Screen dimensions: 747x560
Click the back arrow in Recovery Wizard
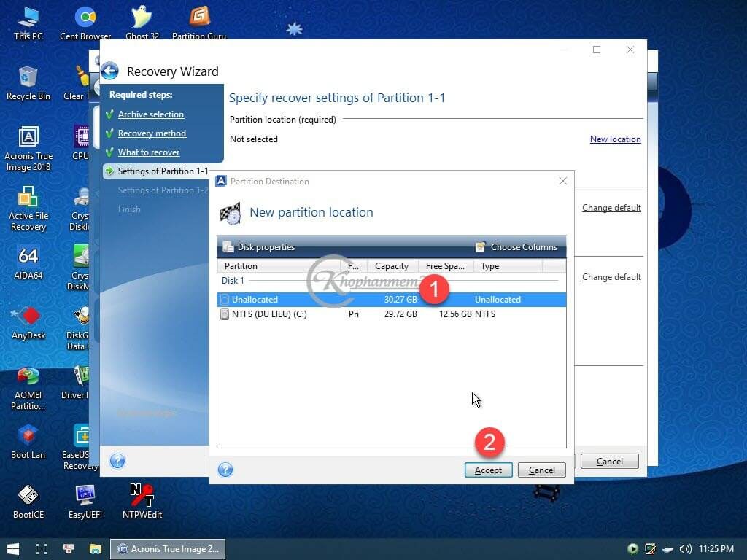point(109,71)
